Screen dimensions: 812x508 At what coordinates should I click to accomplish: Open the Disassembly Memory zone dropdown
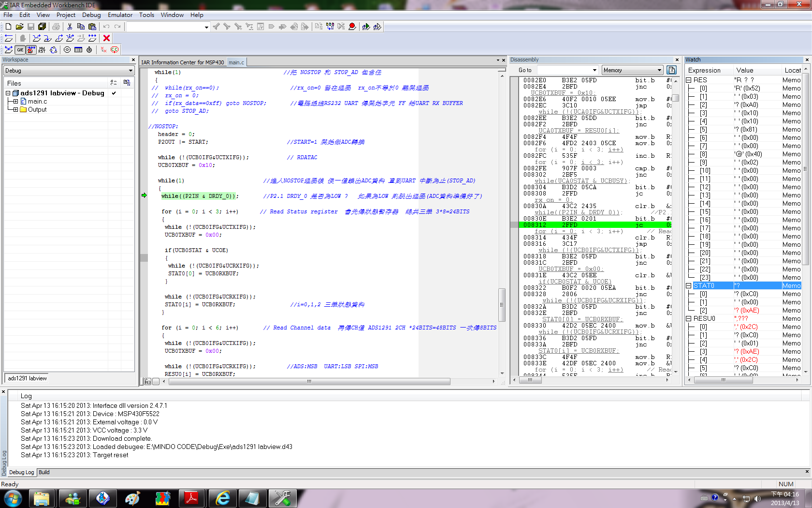point(659,70)
